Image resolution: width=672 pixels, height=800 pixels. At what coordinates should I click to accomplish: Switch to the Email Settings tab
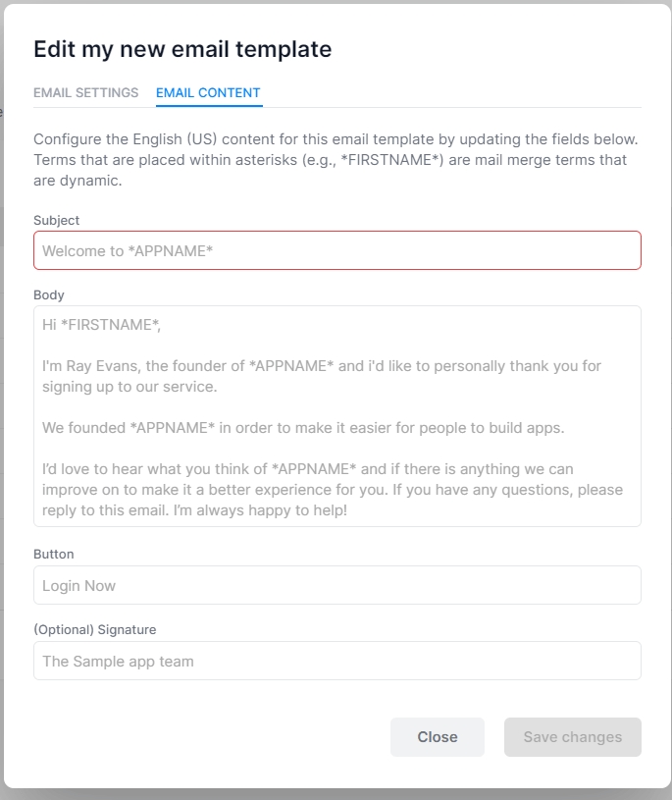click(85, 93)
